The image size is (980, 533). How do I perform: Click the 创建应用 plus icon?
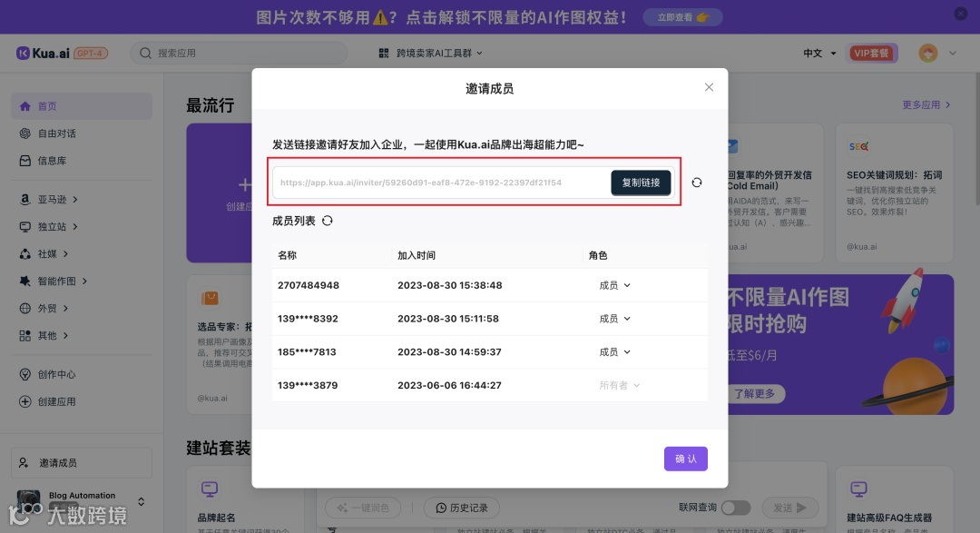click(24, 400)
